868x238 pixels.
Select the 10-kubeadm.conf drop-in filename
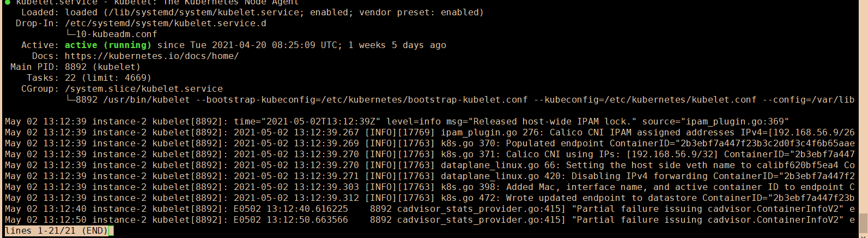coord(116,34)
